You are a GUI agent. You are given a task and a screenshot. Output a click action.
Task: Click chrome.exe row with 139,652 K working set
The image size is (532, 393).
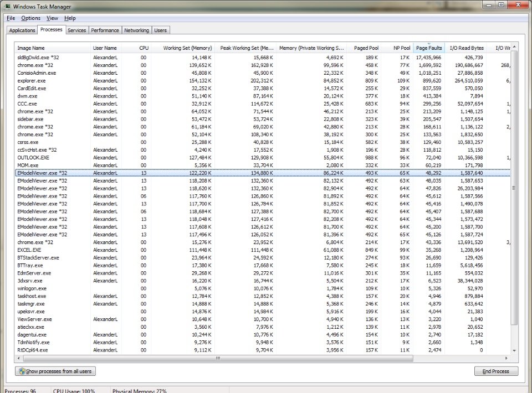click(263, 65)
